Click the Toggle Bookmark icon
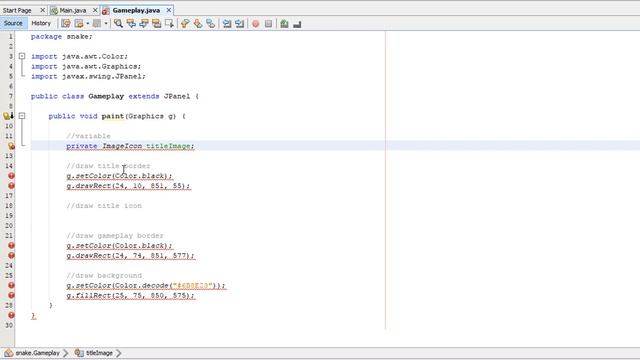This screenshot has height=360, width=640. pyautogui.click(x=210, y=24)
